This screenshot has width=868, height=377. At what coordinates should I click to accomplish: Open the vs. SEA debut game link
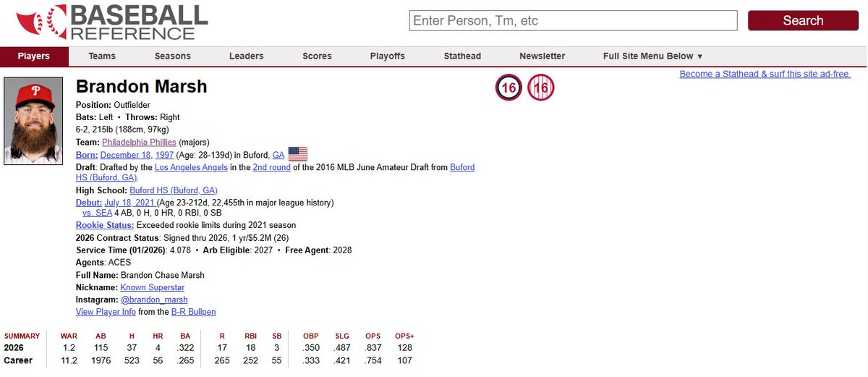pyautogui.click(x=97, y=213)
